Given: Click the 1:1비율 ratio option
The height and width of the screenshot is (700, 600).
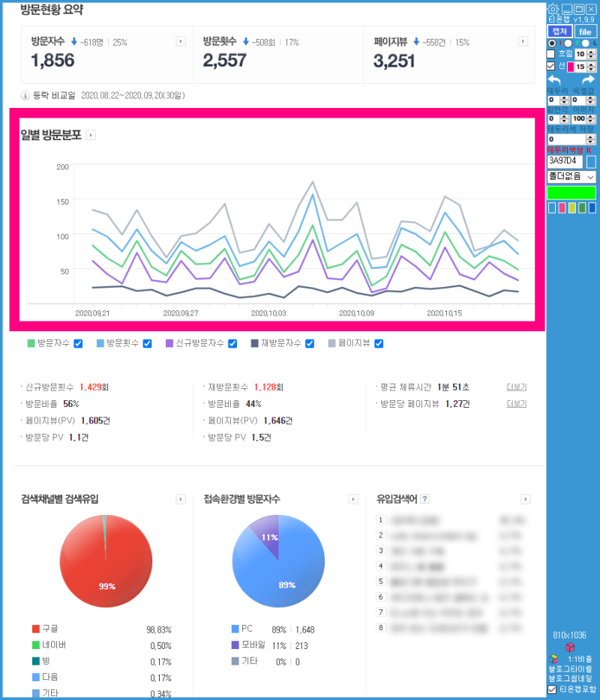Looking at the screenshot, I should [x=580, y=659].
